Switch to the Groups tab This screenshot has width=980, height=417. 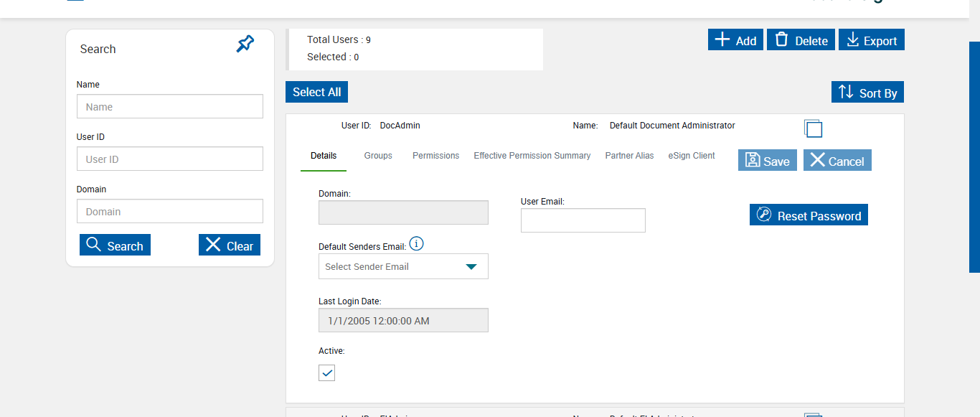tap(378, 156)
